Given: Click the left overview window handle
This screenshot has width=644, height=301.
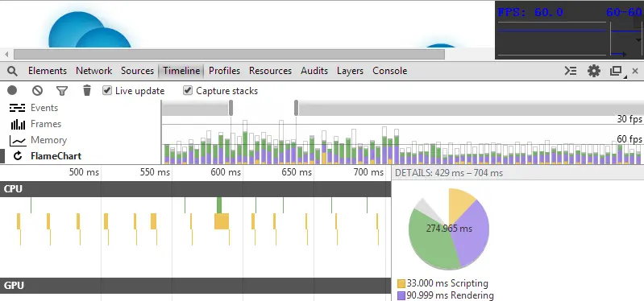Looking at the screenshot, I should tap(231, 108).
